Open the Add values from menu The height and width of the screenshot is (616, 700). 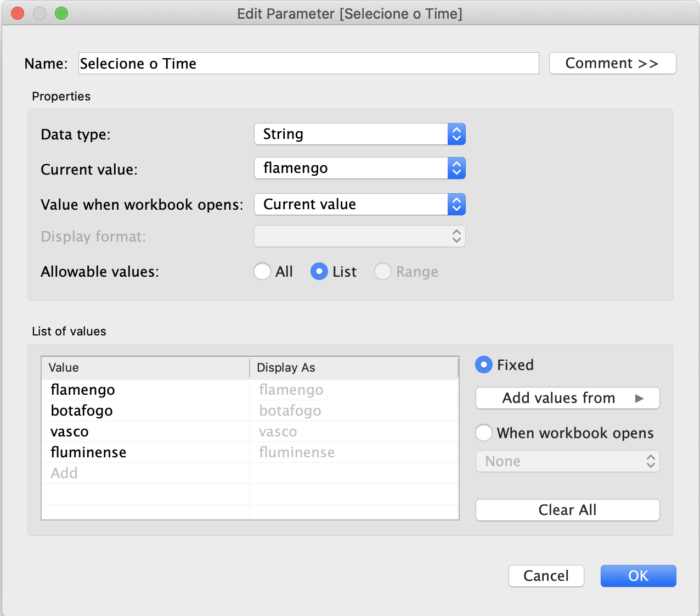pyautogui.click(x=567, y=398)
